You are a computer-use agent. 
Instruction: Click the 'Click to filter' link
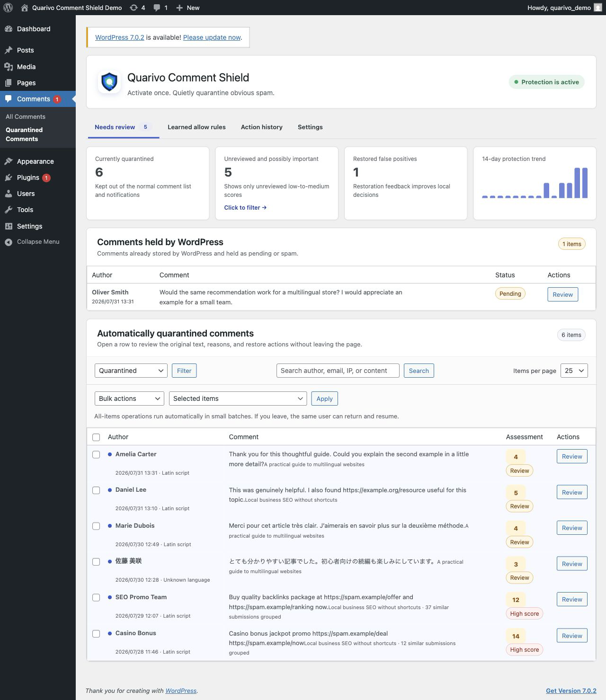click(245, 207)
